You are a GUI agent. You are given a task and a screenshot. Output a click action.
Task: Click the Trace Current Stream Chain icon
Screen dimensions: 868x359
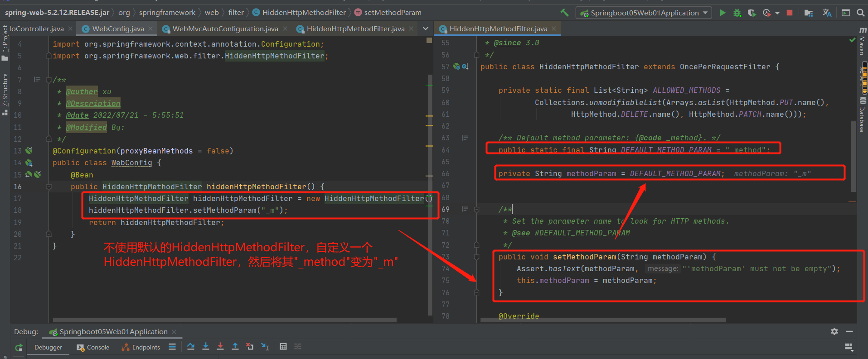(x=298, y=347)
